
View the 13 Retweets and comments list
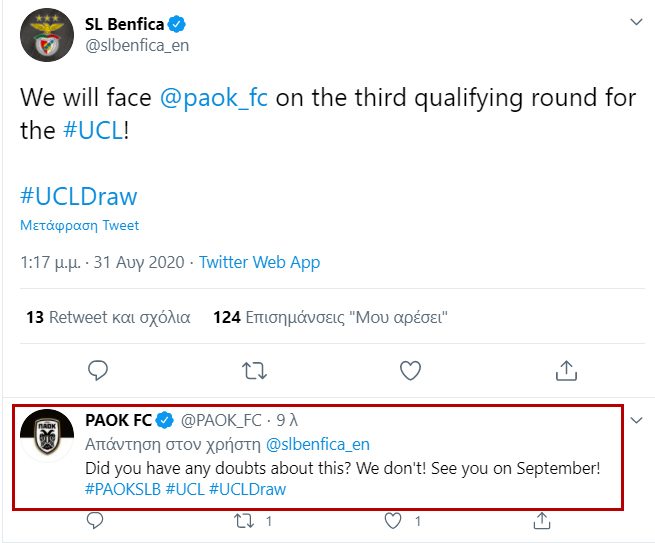[108, 318]
